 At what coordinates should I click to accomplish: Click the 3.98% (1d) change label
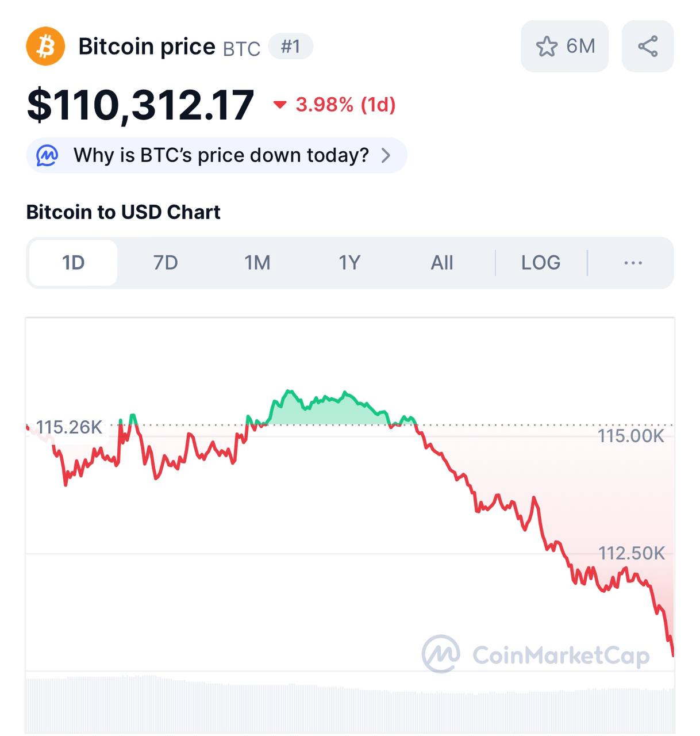pyautogui.click(x=345, y=105)
